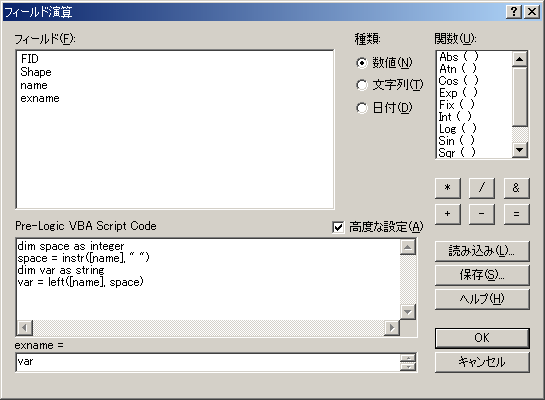Click the キャンセル cancel button
Viewport: 545px width, 400px height.
pos(482,362)
